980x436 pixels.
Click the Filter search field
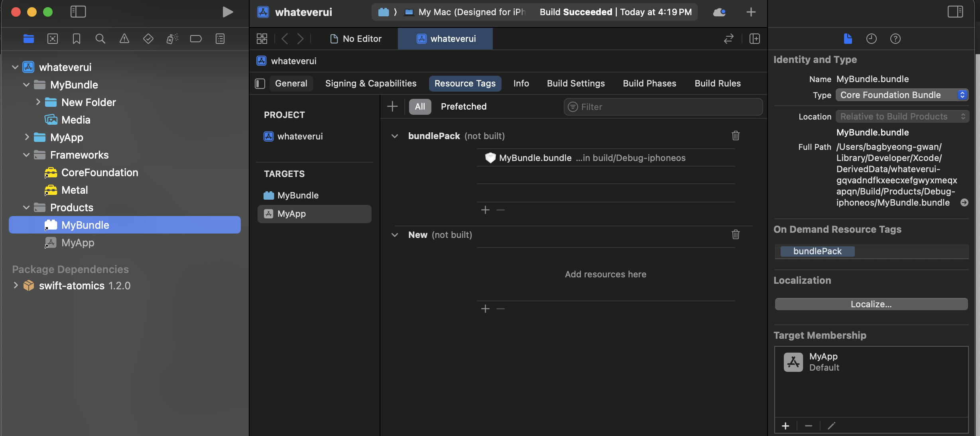tap(663, 107)
